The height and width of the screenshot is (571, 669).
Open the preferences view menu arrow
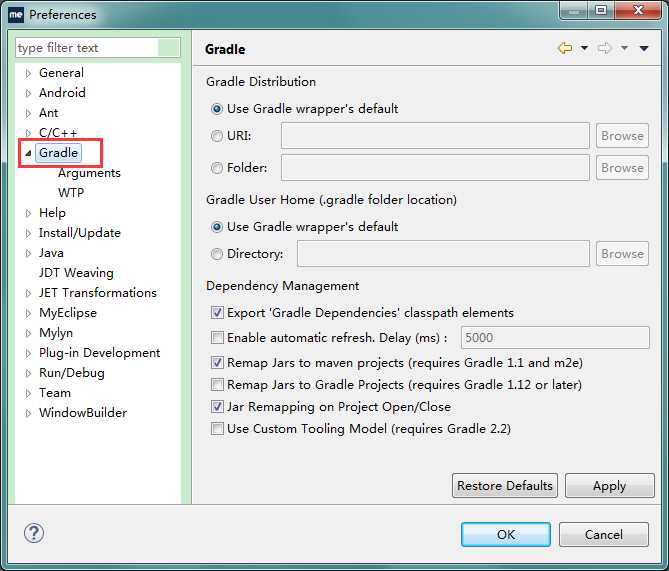pos(644,49)
